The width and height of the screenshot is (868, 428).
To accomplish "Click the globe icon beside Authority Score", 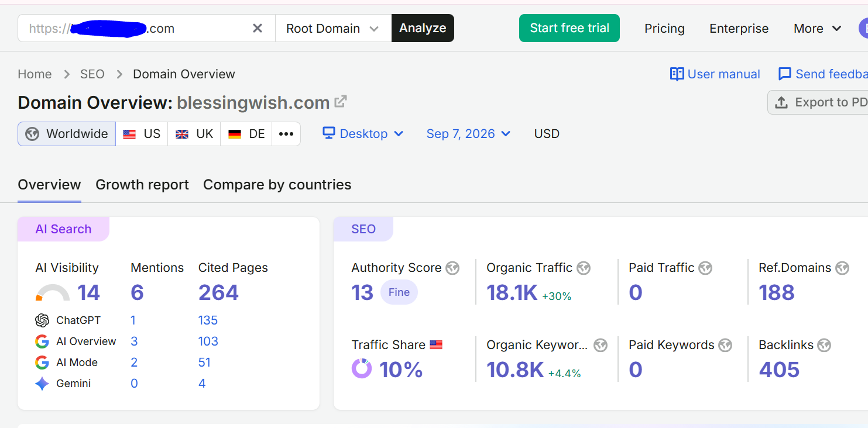I will pyautogui.click(x=452, y=268).
